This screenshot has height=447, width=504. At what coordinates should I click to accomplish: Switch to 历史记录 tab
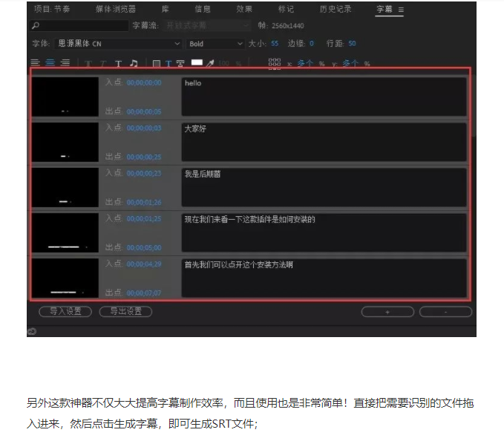(x=336, y=9)
